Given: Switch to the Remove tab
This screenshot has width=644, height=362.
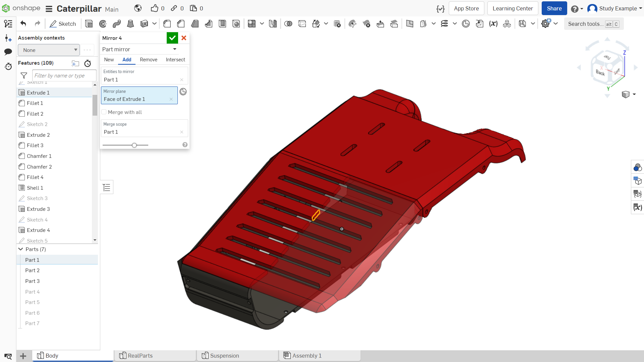Looking at the screenshot, I should pyautogui.click(x=149, y=60).
